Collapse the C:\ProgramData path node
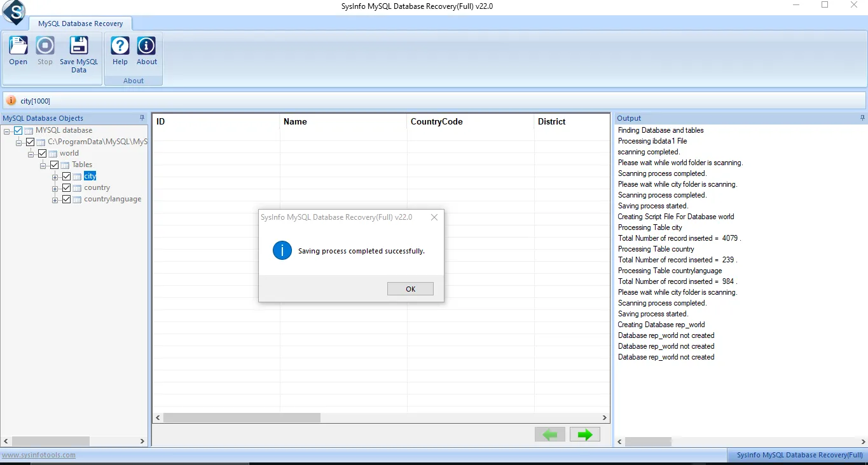The width and height of the screenshot is (868, 465). tap(19, 142)
